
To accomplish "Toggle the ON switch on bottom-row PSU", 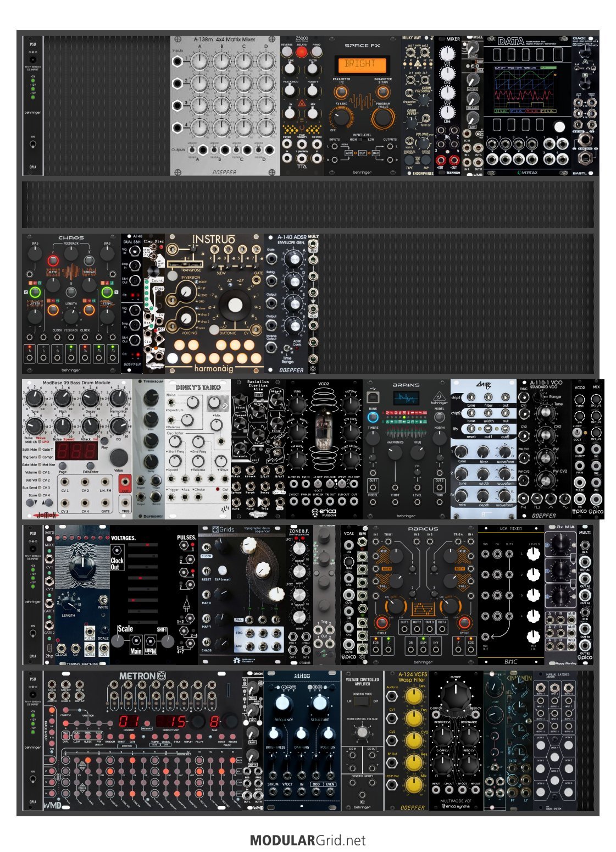I will (33, 779).
